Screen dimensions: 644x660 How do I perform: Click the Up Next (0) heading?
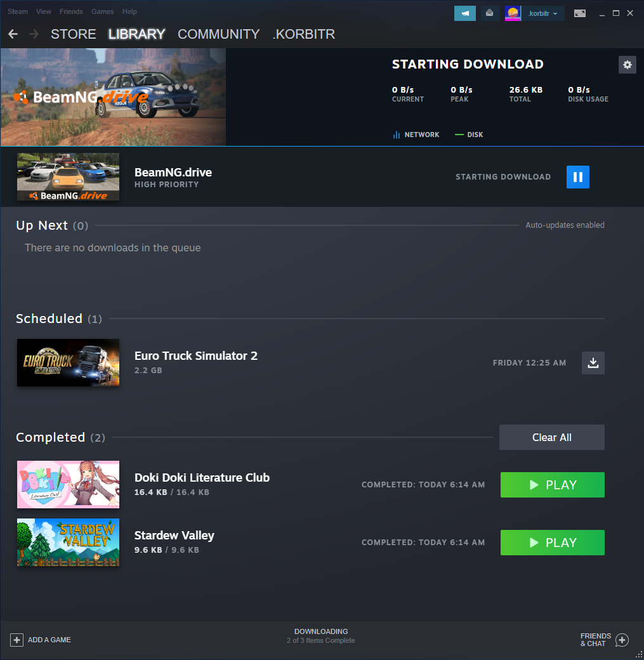52,225
